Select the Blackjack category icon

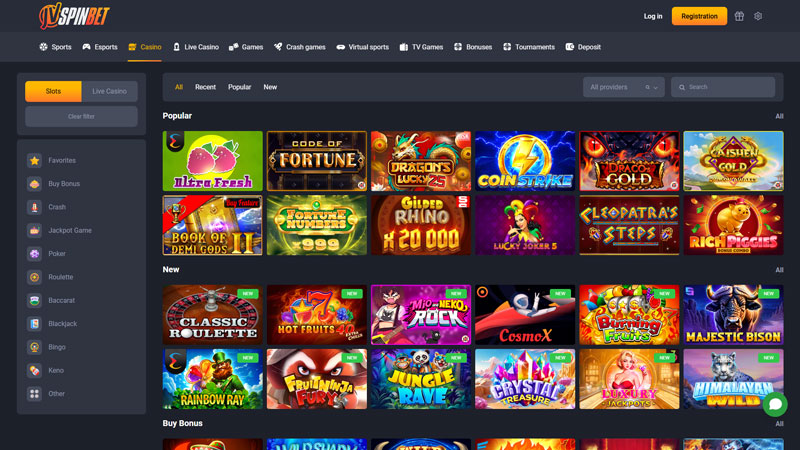(x=34, y=323)
